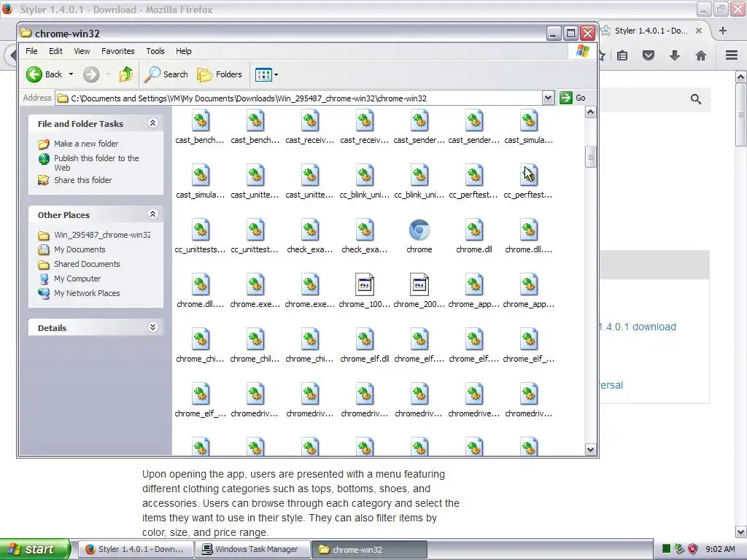Screen dimensions: 747x560
Task: Click Make a new folder
Action: pyautogui.click(x=86, y=144)
